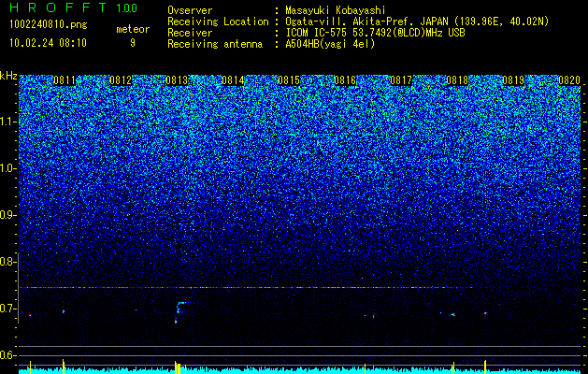Click the meteor echo dot below 0811
Image resolution: width=588 pixels, height=374 pixels.
point(64,311)
